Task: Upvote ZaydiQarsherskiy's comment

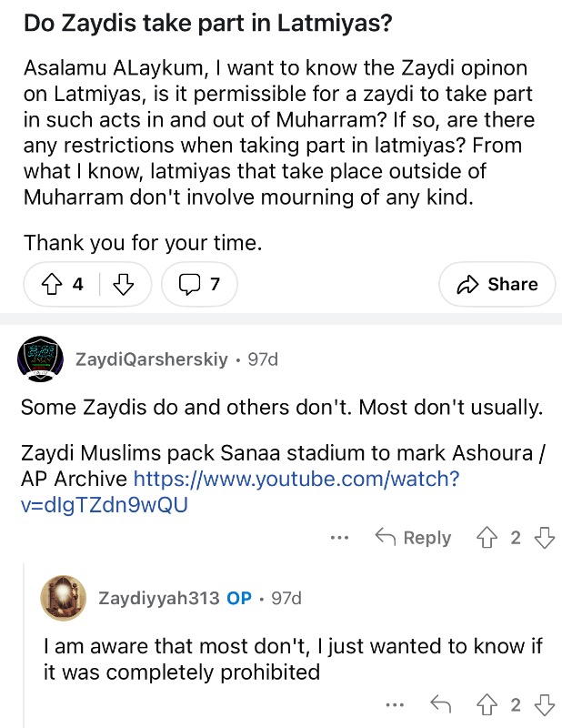Action: [x=487, y=538]
